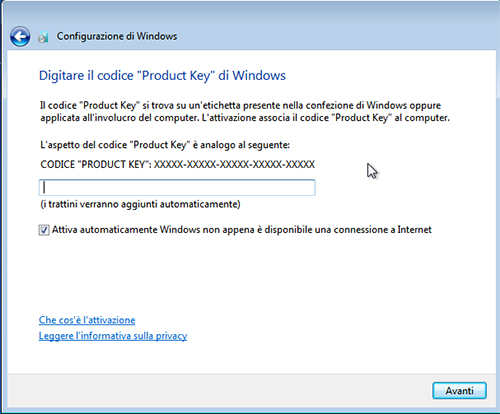500x414 pixels.
Task: Open "Leggere l'informativa sulla privacy" link
Action: coord(113,336)
